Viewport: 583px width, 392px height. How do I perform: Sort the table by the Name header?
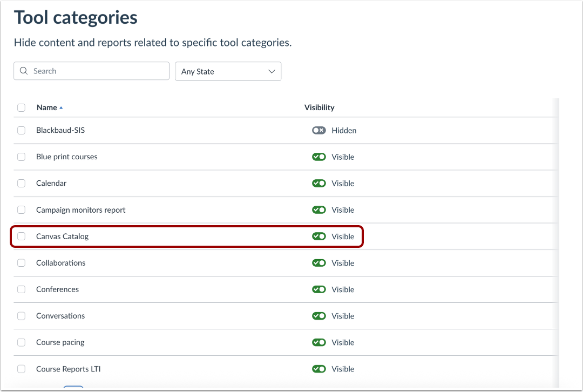point(45,107)
